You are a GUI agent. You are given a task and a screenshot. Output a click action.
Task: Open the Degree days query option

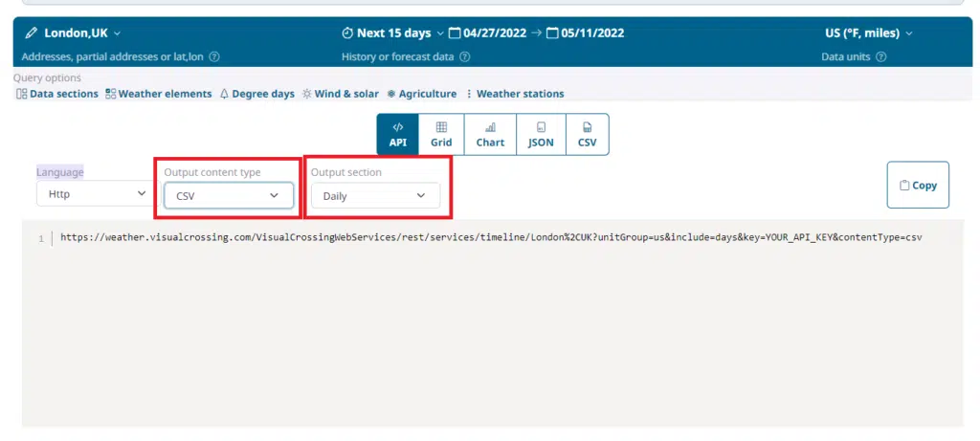256,94
